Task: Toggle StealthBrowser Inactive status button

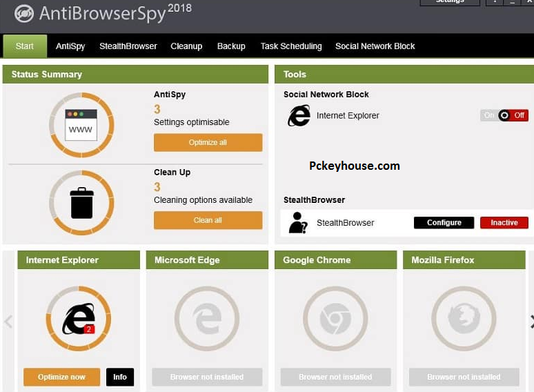Action: click(x=504, y=223)
